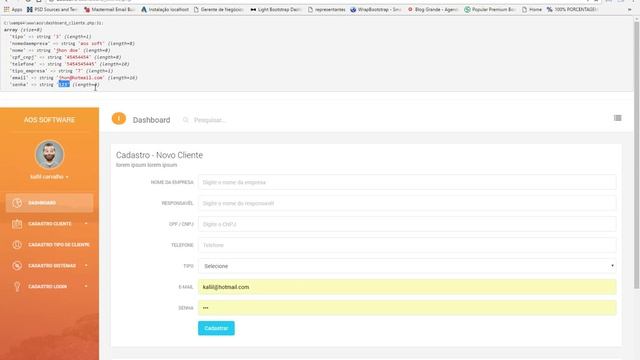Focus the Telefone input field
The height and width of the screenshot is (360, 640).
coord(407,245)
